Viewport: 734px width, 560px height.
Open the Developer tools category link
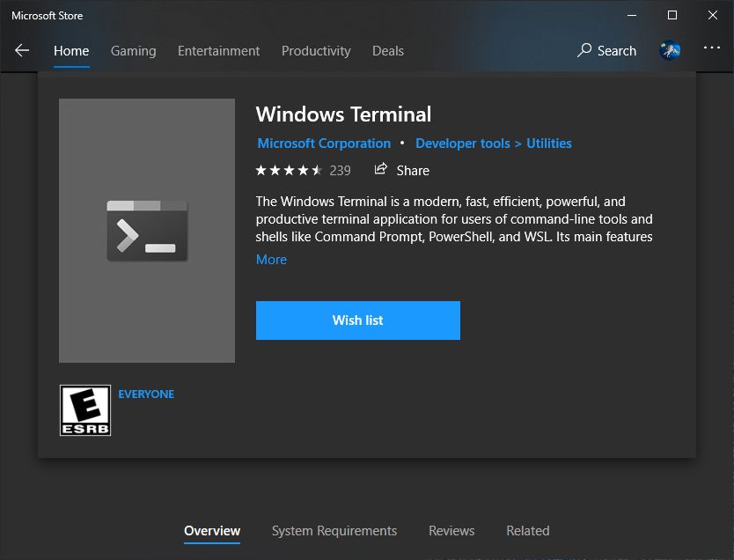tap(463, 144)
